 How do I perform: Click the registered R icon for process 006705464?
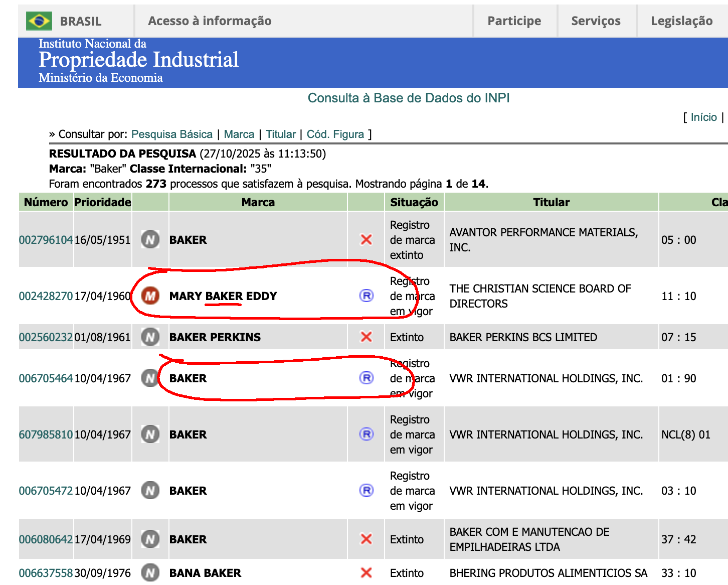point(367,378)
